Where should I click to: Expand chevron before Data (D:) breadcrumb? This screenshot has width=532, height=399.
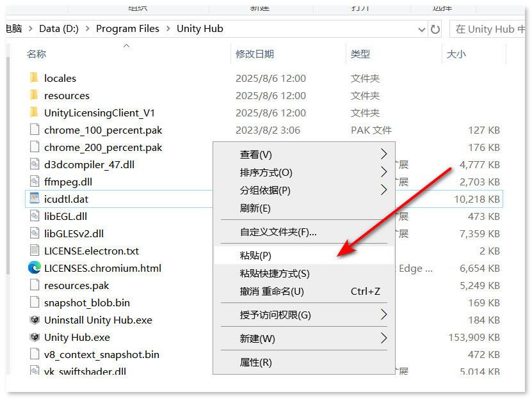[31, 29]
